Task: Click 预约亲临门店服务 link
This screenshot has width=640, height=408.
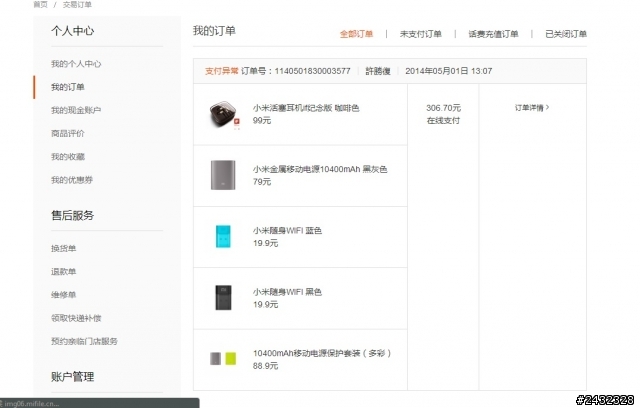Action: pyautogui.click(x=84, y=341)
